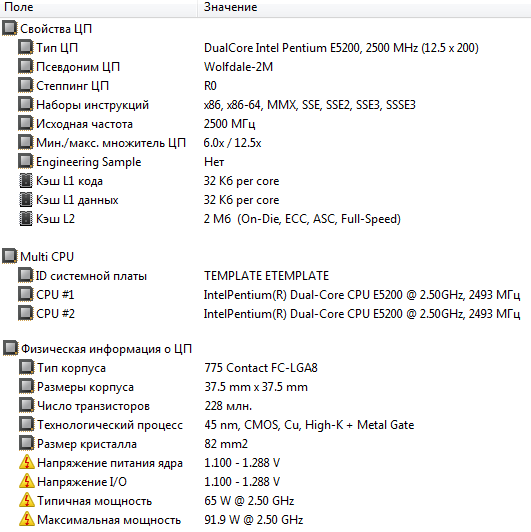
Task: Select the 'x86, x86-64, MMX, SSE' instruction sets value
Action: click(x=309, y=105)
